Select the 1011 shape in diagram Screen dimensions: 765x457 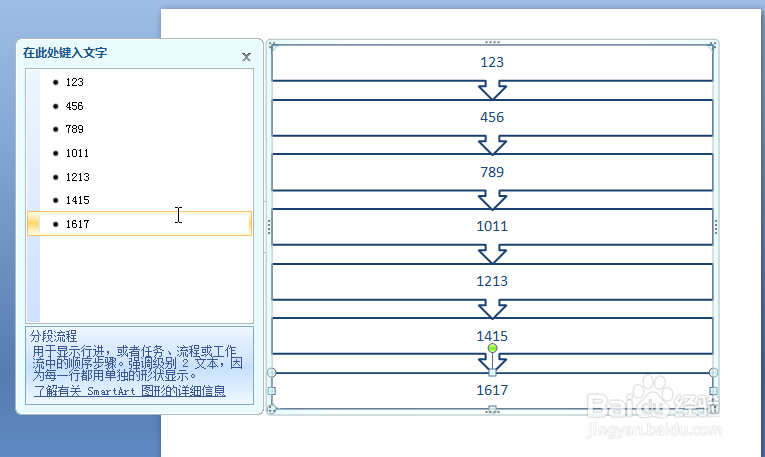point(492,227)
